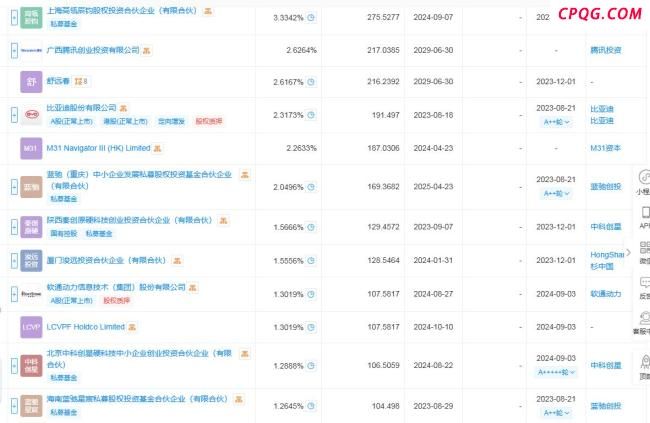This screenshot has width=650, height=423.
Task: Click equity chart icon after 厦门浚远投资合伙企业
Action: (177, 261)
